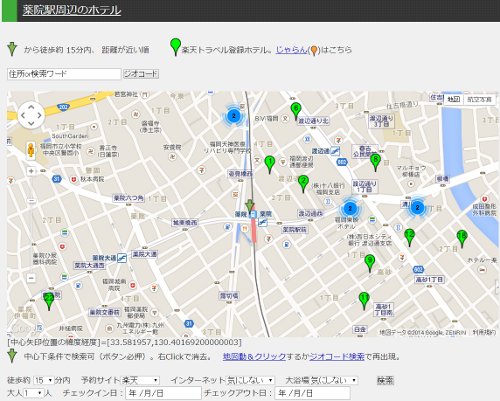
Task: Click the center arrow marker at 薬院 station
Action: 250,206
